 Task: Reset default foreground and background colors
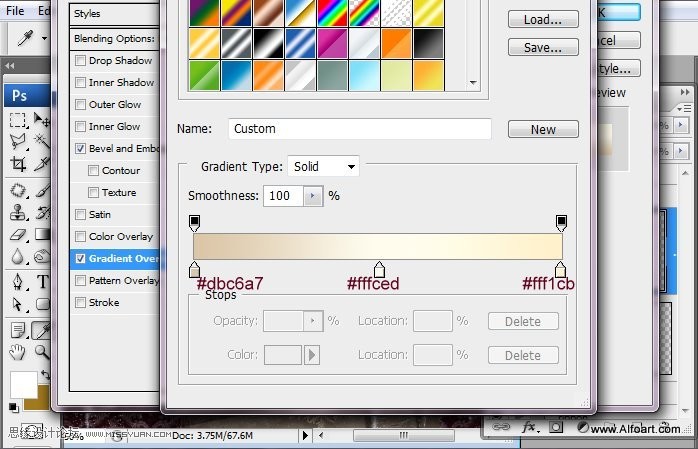(13, 407)
